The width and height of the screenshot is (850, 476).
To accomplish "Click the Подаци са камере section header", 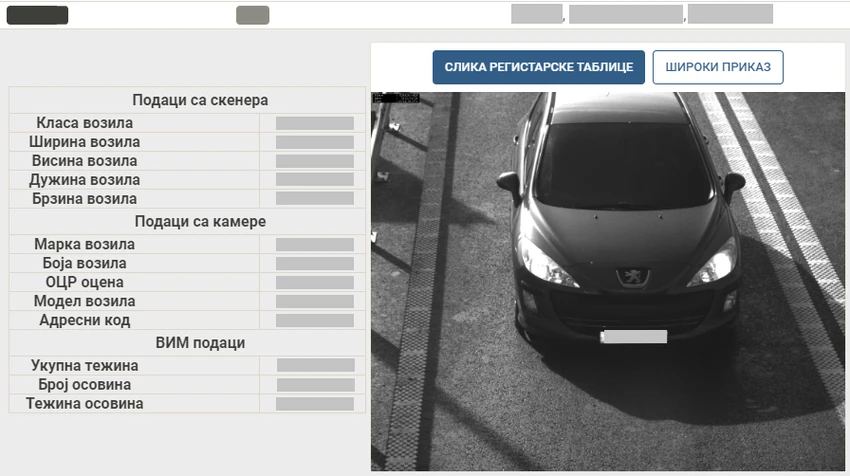I will pos(200,222).
